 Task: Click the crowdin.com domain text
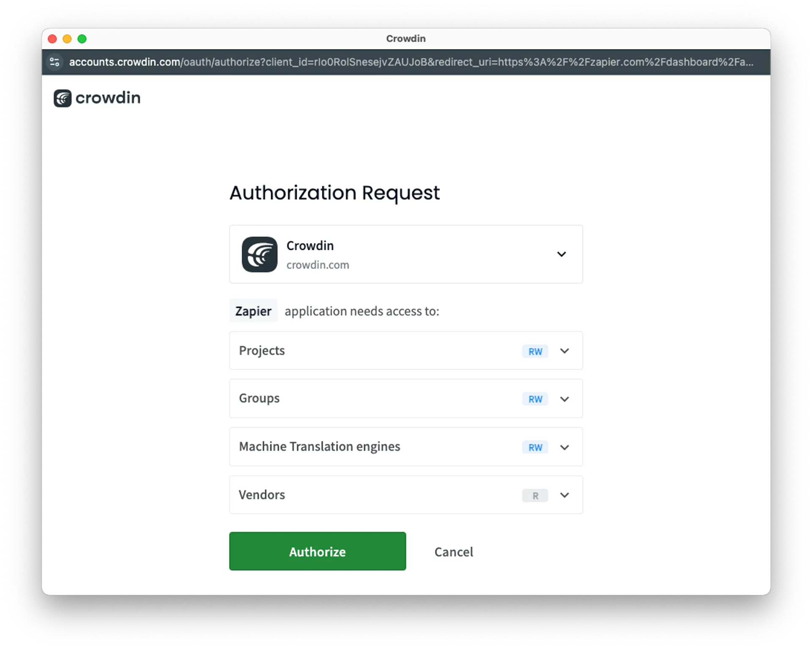click(x=318, y=265)
